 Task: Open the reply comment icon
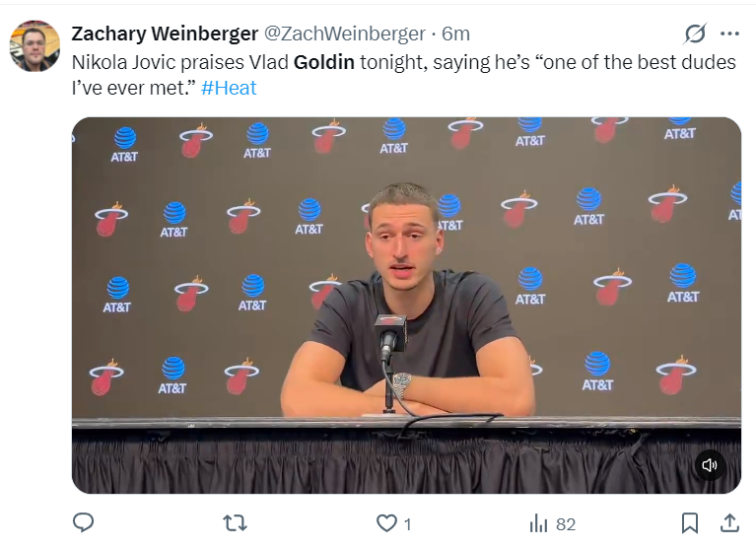tap(83, 523)
